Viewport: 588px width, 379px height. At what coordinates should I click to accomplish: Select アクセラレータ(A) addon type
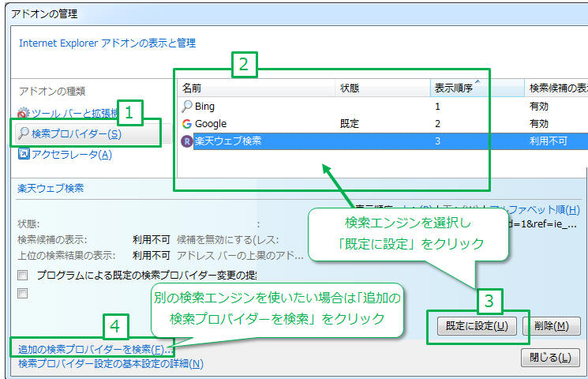72,154
